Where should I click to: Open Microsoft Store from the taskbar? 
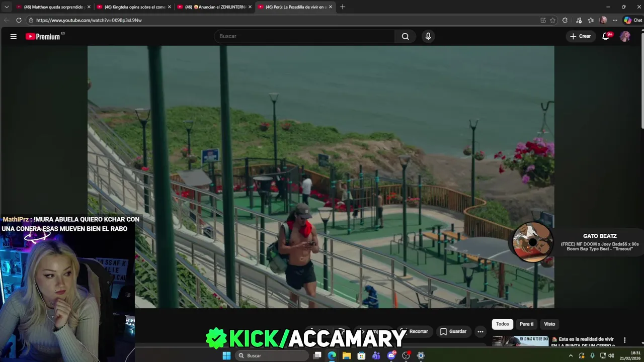(x=361, y=355)
